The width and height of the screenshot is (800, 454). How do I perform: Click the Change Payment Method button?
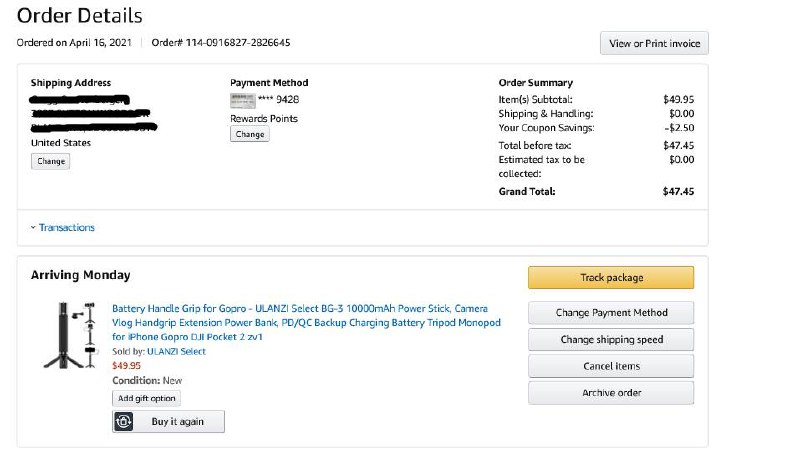tap(610, 313)
